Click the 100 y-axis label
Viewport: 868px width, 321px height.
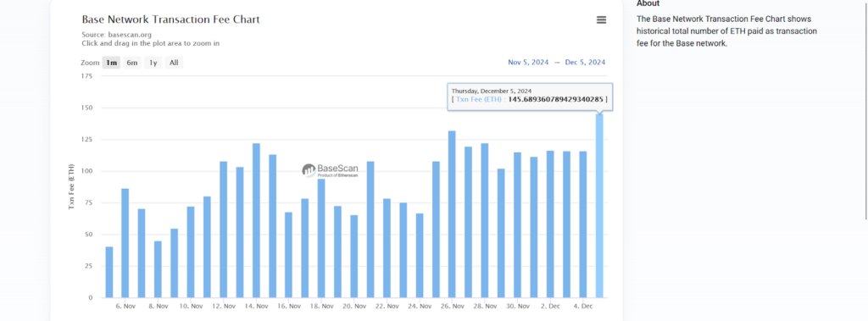click(87, 171)
